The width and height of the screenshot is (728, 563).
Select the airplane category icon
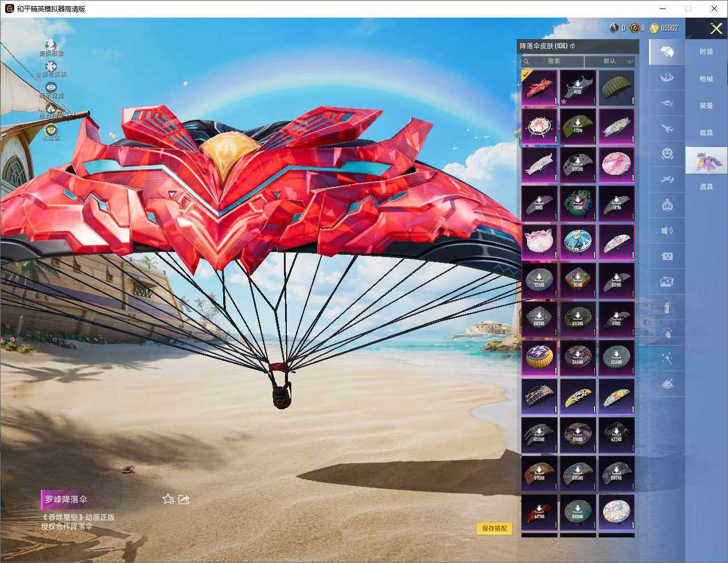coord(667,129)
